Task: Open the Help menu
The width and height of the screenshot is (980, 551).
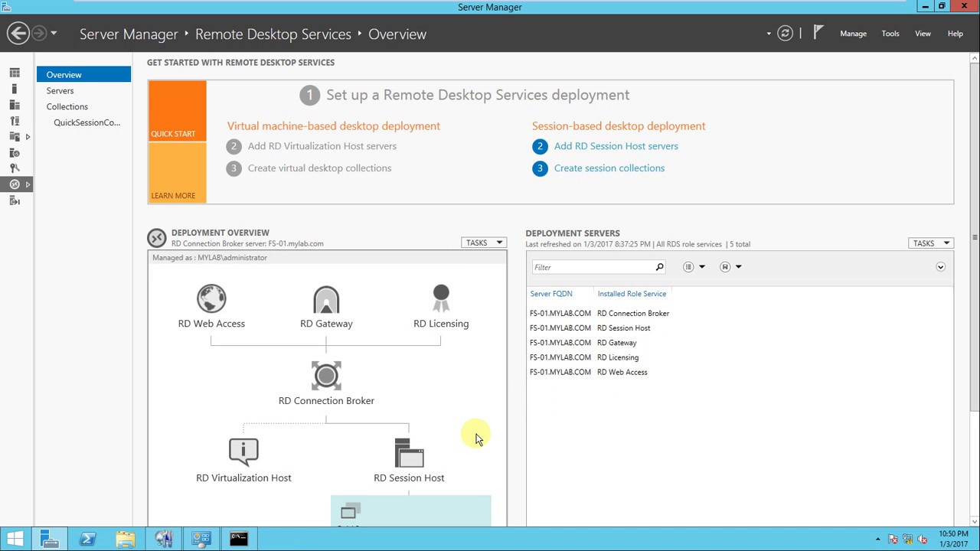Action: click(x=955, y=34)
